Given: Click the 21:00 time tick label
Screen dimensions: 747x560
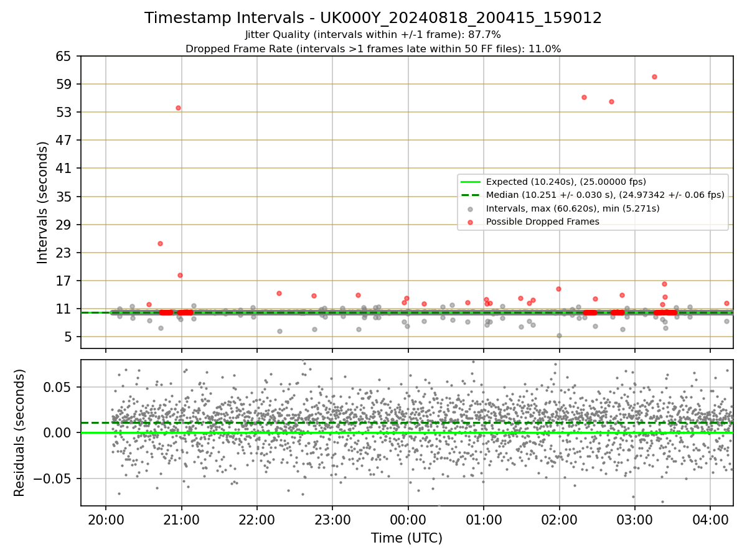Looking at the screenshot, I should (181, 519).
